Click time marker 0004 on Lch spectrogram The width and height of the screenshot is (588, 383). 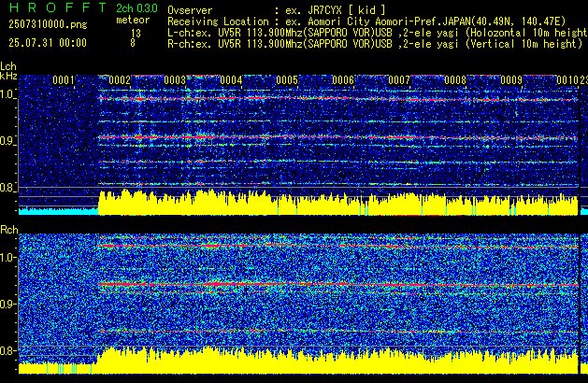(x=232, y=80)
